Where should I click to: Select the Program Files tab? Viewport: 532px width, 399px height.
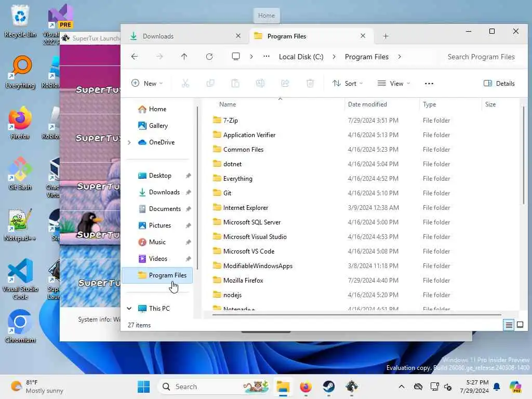(312, 36)
